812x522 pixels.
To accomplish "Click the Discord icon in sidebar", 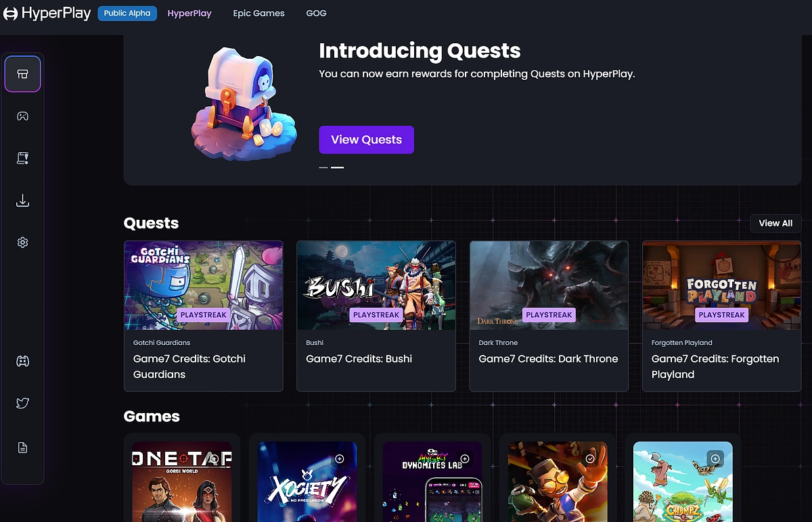I will pyautogui.click(x=22, y=361).
